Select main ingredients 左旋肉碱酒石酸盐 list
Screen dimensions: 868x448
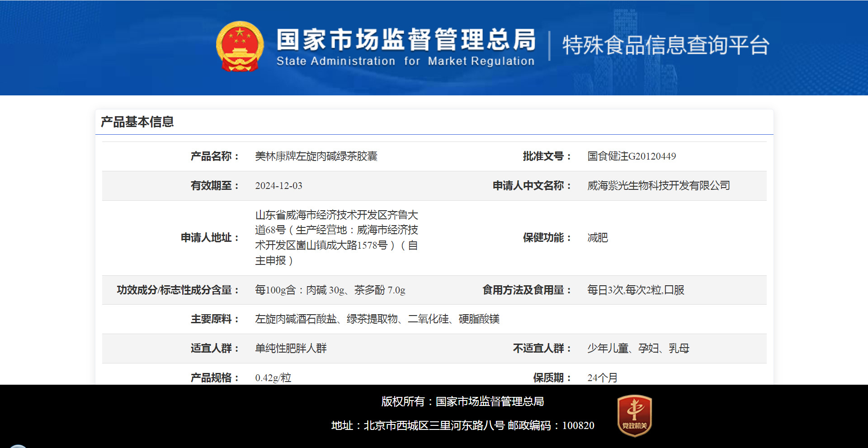[377, 319]
